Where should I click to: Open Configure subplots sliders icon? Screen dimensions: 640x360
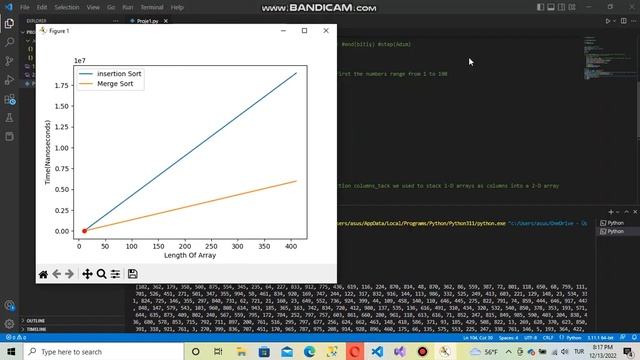point(116,274)
